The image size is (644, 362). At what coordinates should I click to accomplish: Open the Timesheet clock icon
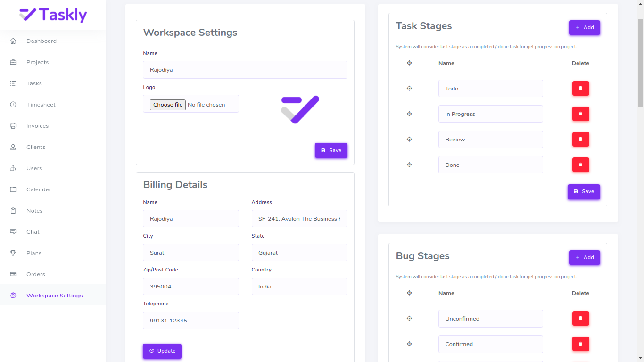pos(13,105)
